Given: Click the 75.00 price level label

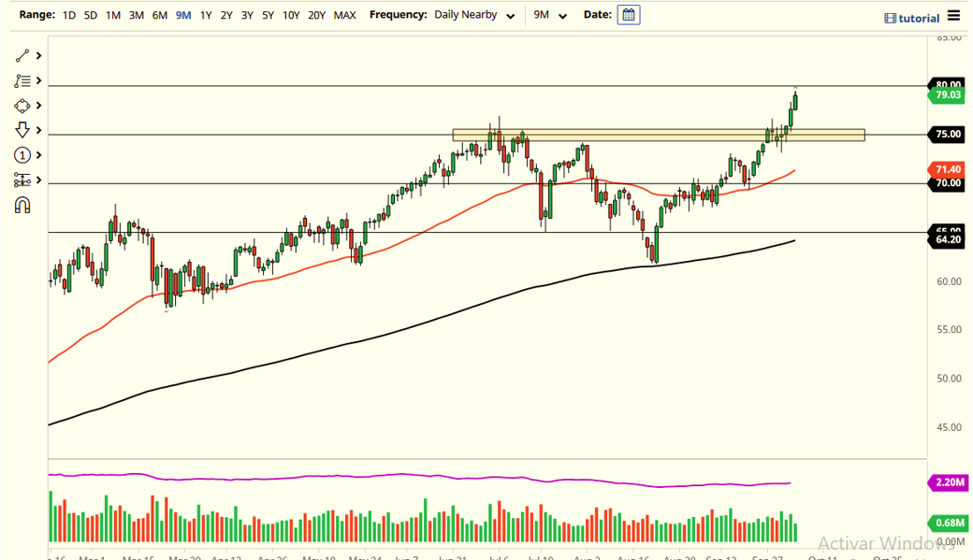Looking at the screenshot, I should pos(948,134).
